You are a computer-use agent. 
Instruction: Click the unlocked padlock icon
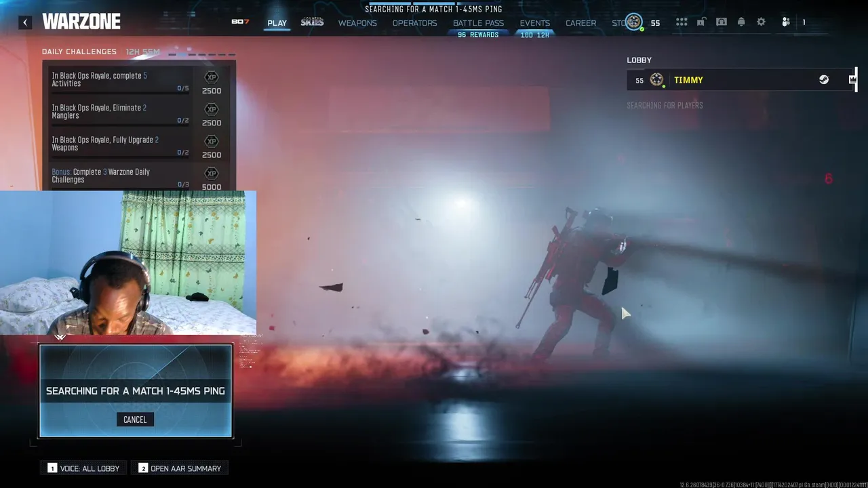coord(701,22)
